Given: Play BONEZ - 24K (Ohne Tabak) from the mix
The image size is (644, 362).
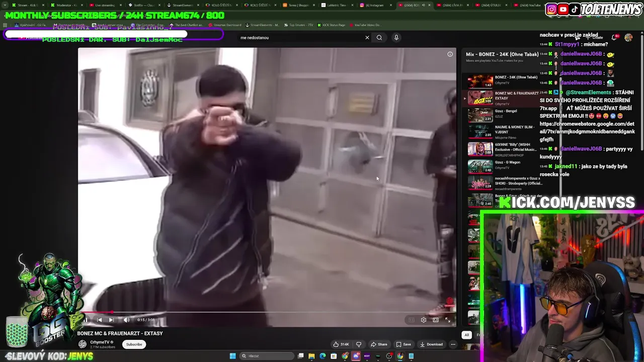Looking at the screenshot, I should click(503, 80).
